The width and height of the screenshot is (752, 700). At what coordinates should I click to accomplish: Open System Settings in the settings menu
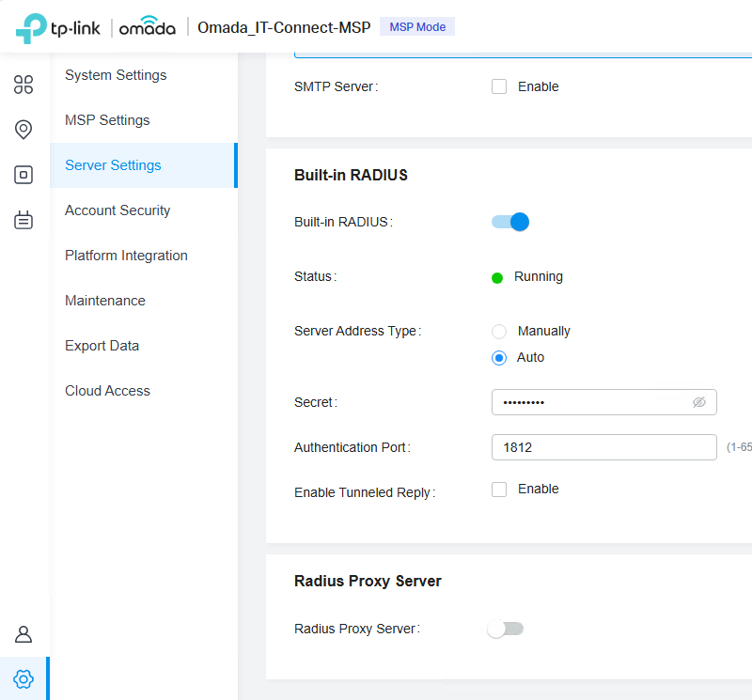click(115, 75)
